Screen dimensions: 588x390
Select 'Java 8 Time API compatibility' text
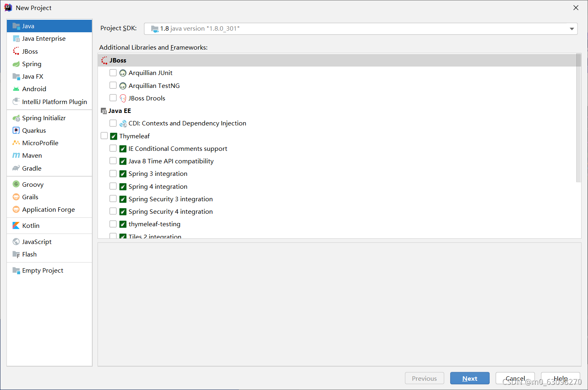click(171, 161)
